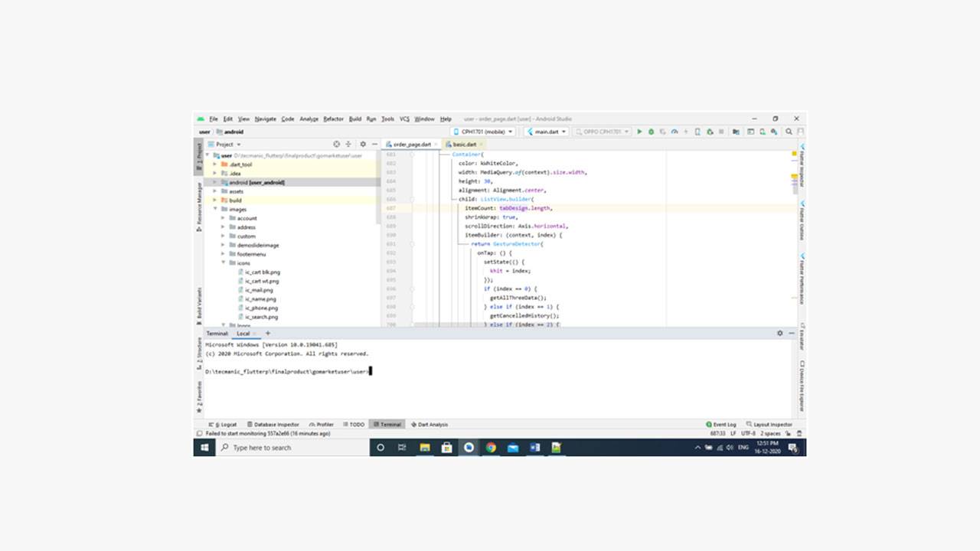Open terminal panel settings gear
Image resolution: width=980 pixels, height=551 pixels.
pyautogui.click(x=780, y=334)
